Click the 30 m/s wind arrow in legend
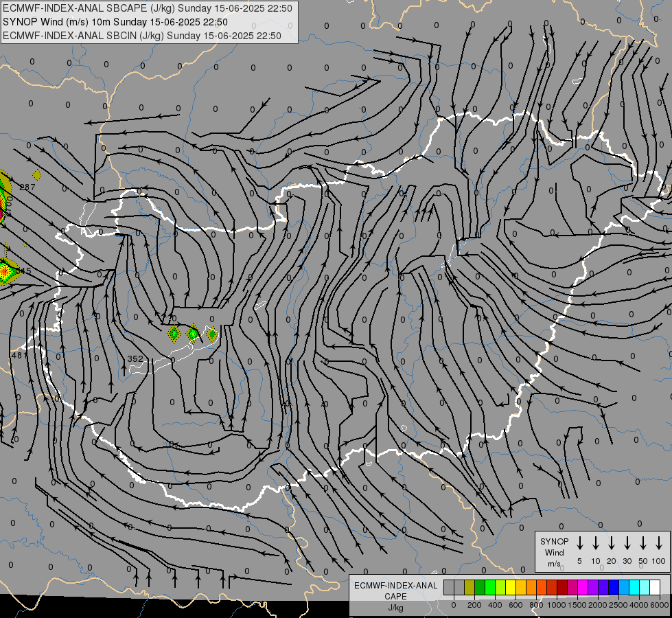This screenshot has width=672, height=618. pyautogui.click(x=627, y=543)
